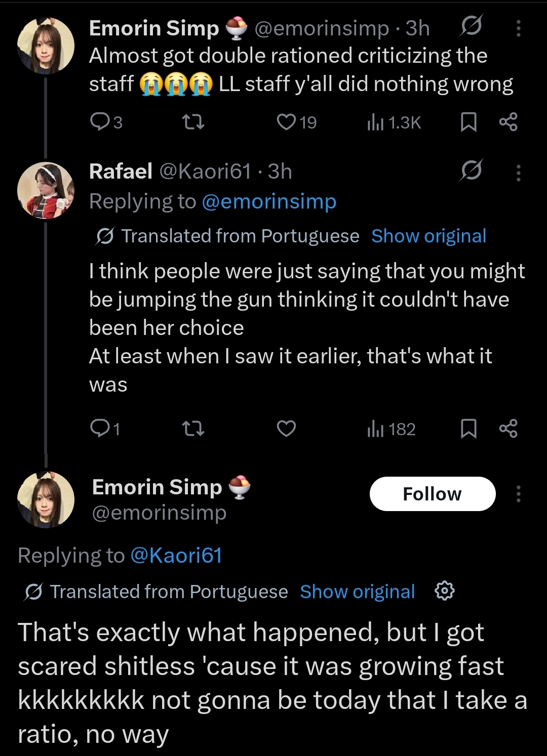Bookmark Rafael's reply tweet
Image resolution: width=547 pixels, height=756 pixels.
click(x=468, y=429)
